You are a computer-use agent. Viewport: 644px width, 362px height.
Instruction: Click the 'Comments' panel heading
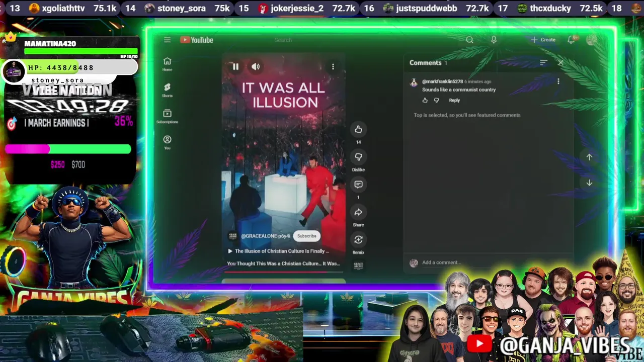[425, 63]
